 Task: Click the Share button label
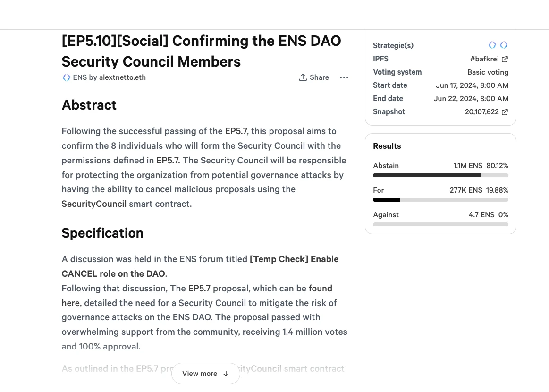pos(319,77)
